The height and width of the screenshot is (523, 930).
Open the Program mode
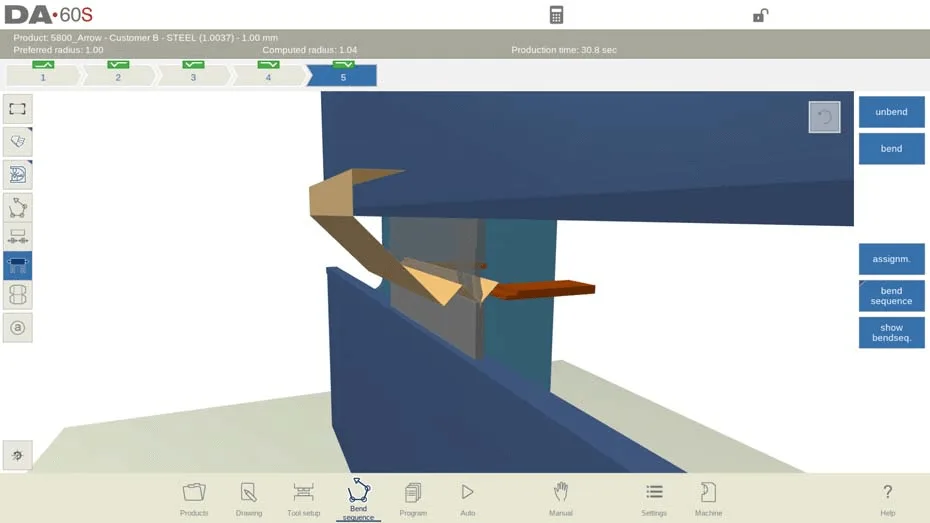click(413, 499)
